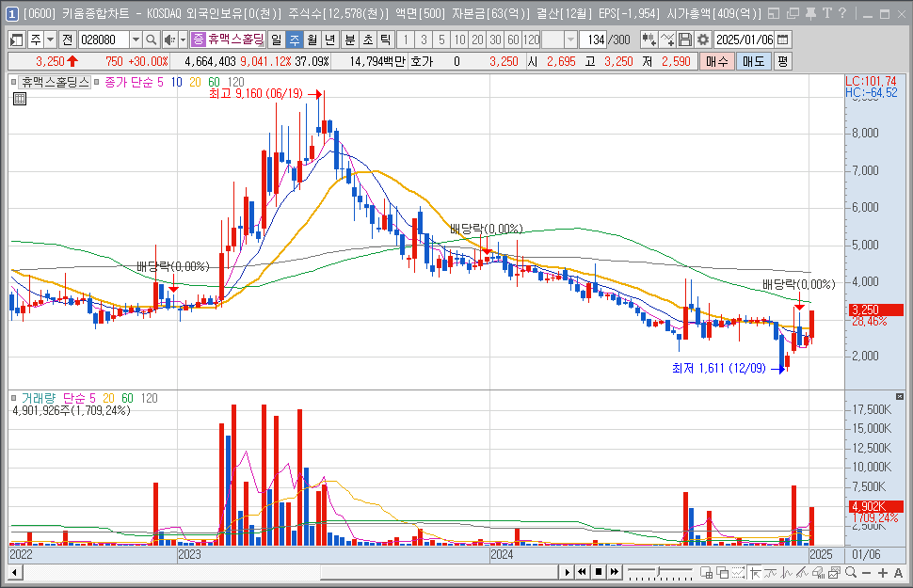The height and width of the screenshot is (588, 913).
Task: Play chart replay forward
Action: click(x=568, y=572)
